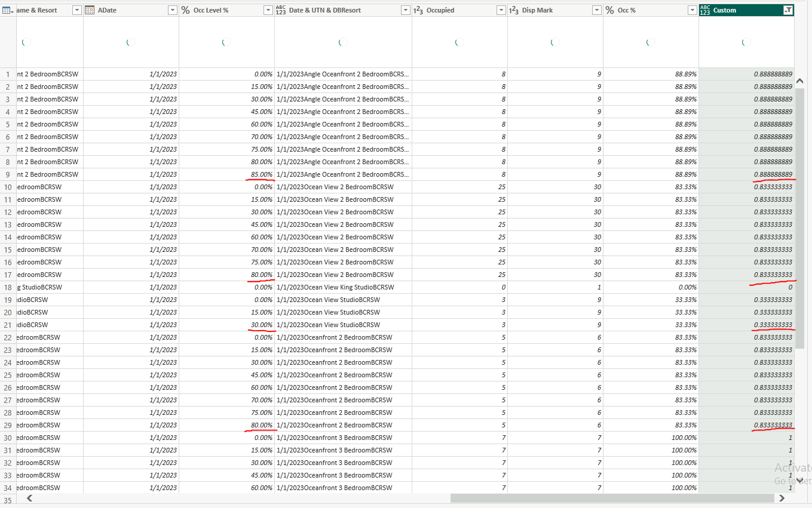Viewport: 812px width, 508px height.
Task: Click the horizontal scrollbar's right arrow
Action: pyautogui.click(x=782, y=498)
